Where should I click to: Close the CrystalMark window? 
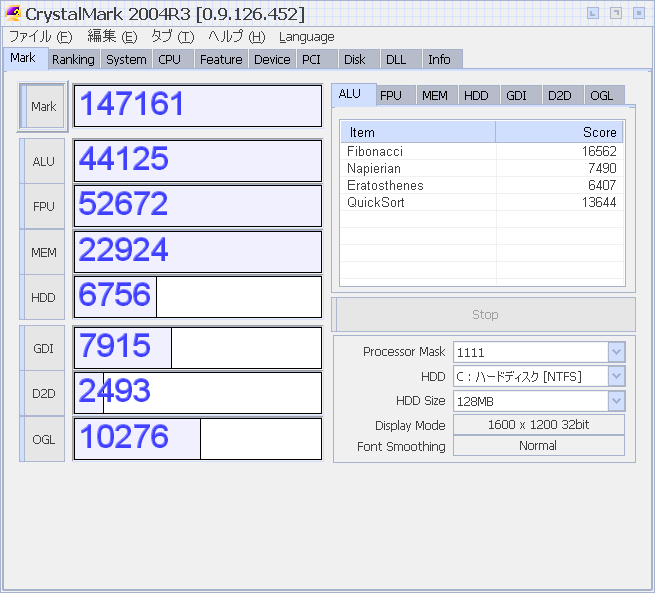[639, 13]
